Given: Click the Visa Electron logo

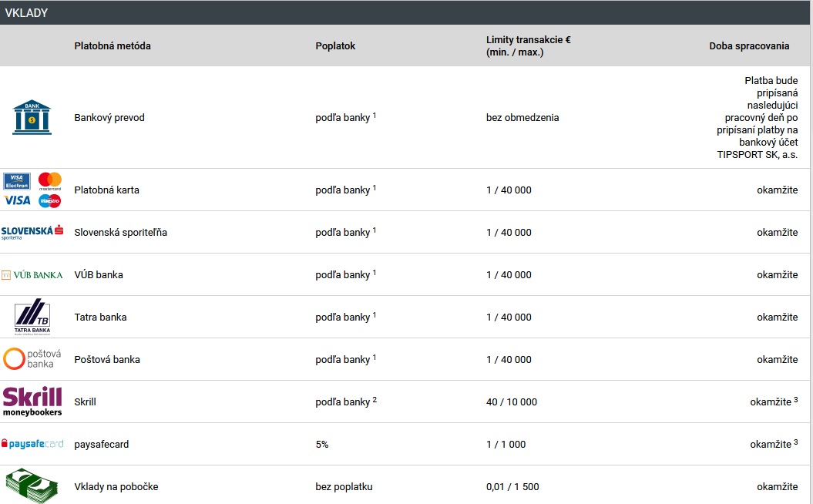Looking at the screenshot, I should [17, 181].
